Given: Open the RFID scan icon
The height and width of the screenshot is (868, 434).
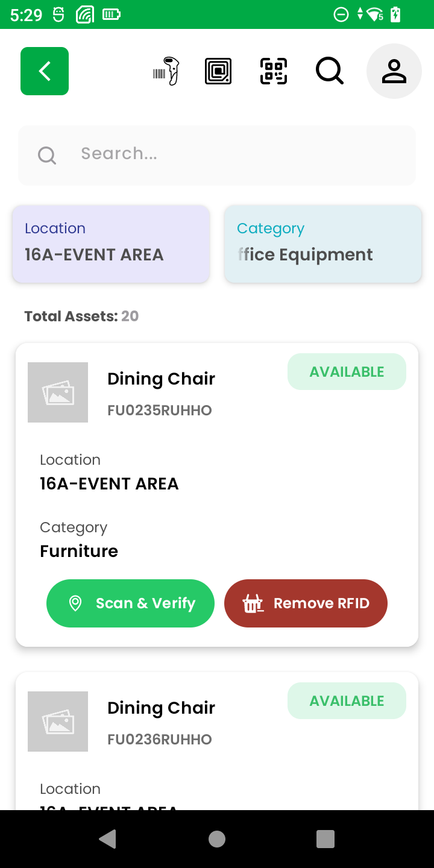Looking at the screenshot, I should pos(218,71).
